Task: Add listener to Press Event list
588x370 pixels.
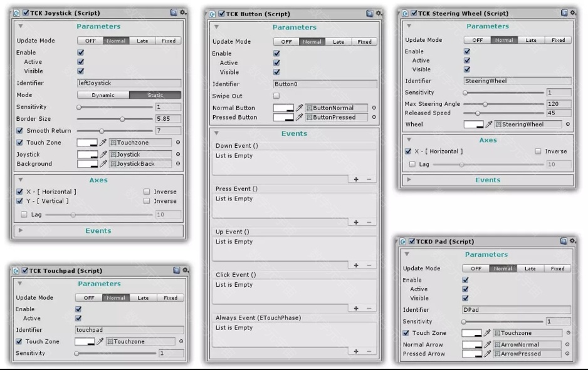Action: coord(356,222)
